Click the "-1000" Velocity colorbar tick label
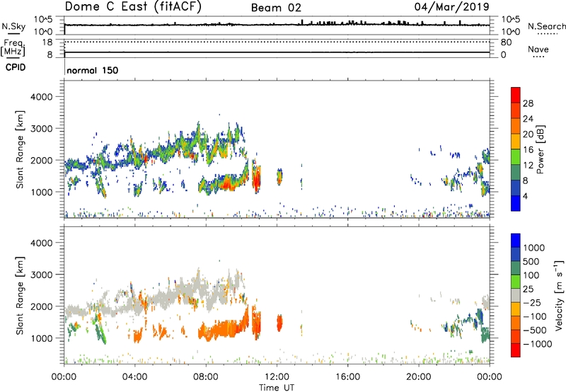The image size is (566, 392). 538,344
